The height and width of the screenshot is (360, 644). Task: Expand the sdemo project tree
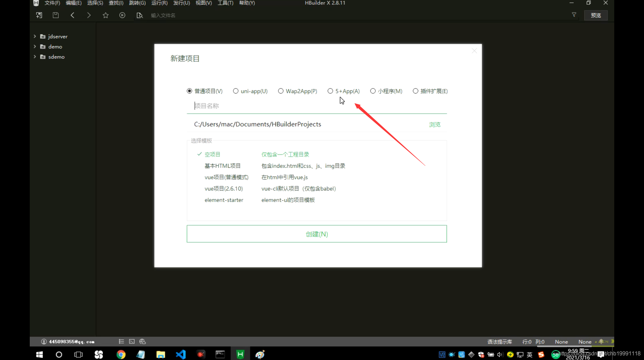[x=35, y=57]
